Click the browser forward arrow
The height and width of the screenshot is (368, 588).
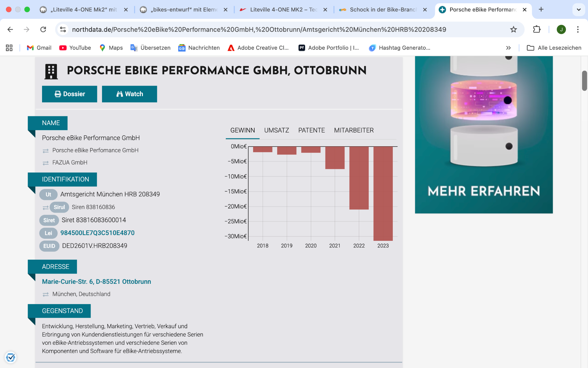27,29
